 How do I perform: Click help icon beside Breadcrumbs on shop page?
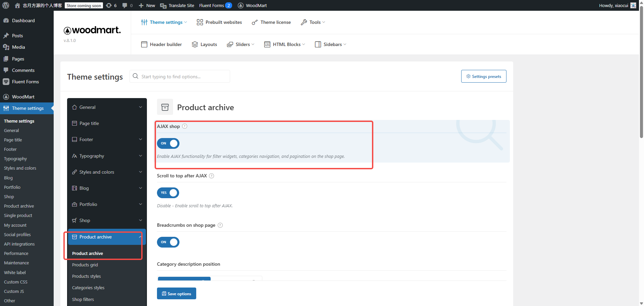tap(220, 225)
